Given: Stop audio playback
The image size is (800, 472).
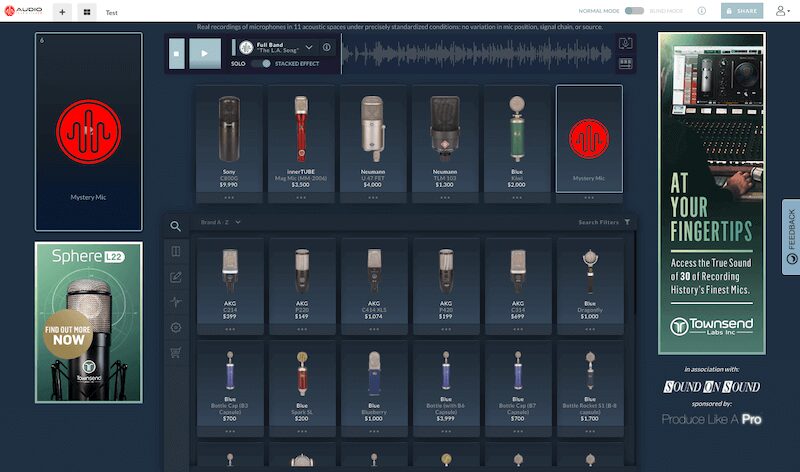Looking at the screenshot, I should click(x=177, y=54).
